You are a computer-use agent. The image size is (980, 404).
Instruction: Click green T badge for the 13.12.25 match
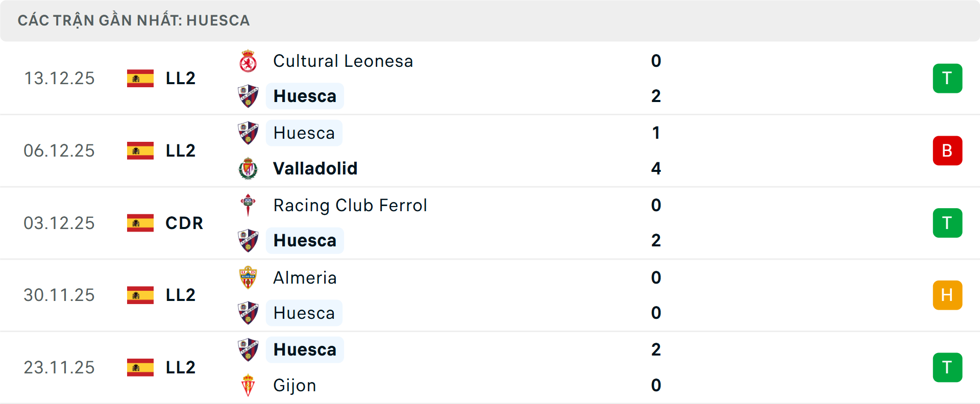coord(947,78)
